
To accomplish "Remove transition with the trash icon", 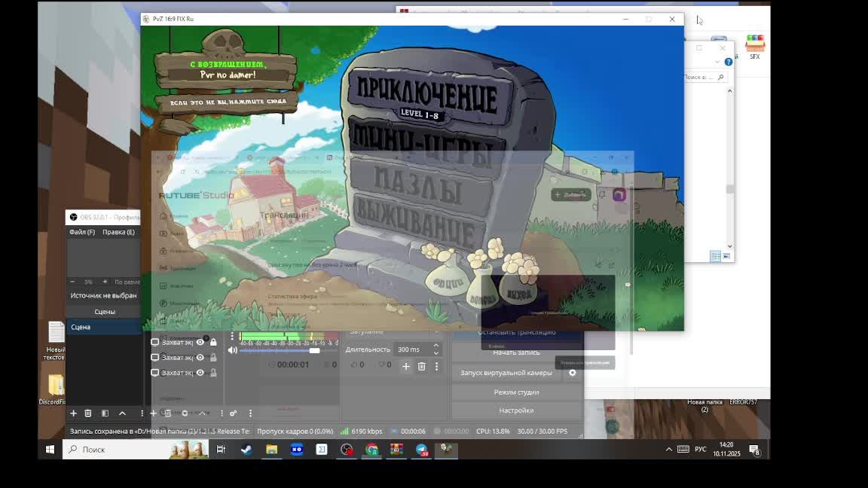I will click(422, 366).
